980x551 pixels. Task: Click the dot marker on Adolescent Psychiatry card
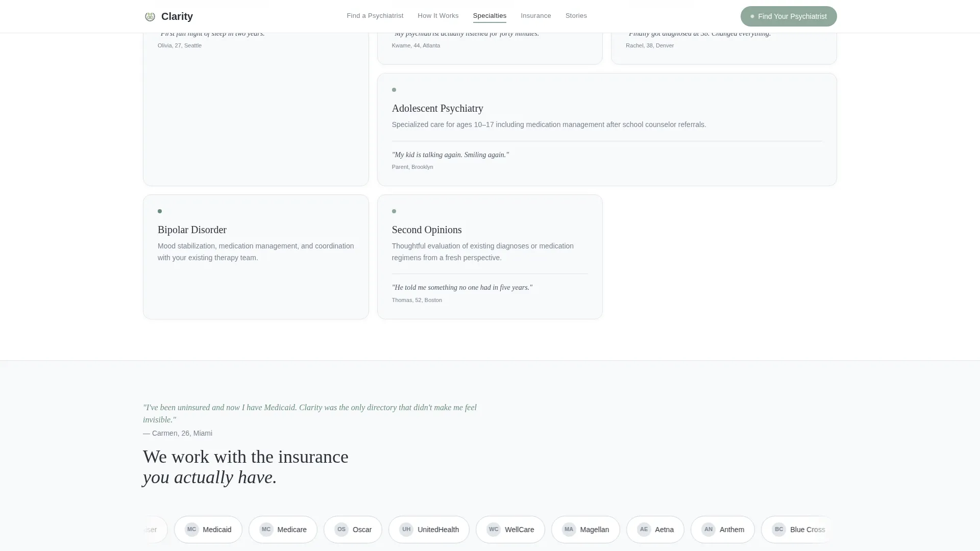pyautogui.click(x=394, y=90)
